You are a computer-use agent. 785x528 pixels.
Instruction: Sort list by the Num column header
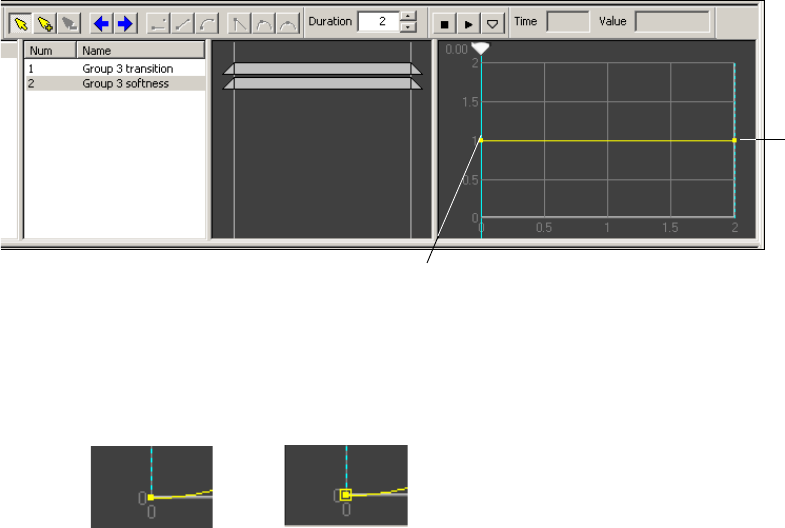pyautogui.click(x=51, y=51)
